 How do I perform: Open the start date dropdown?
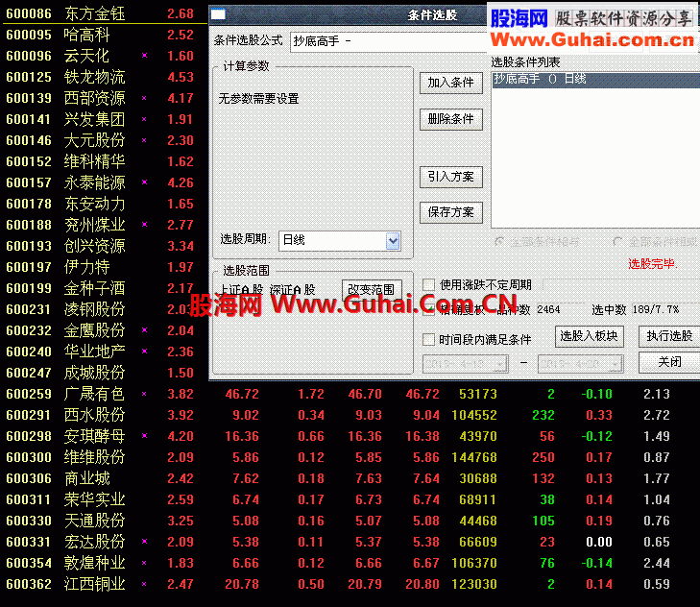point(502,364)
